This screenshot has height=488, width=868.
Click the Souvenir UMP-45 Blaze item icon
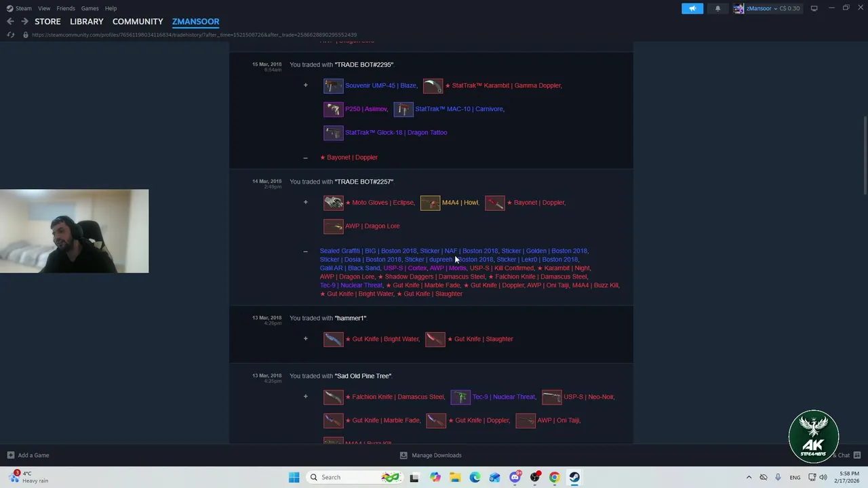click(x=333, y=85)
